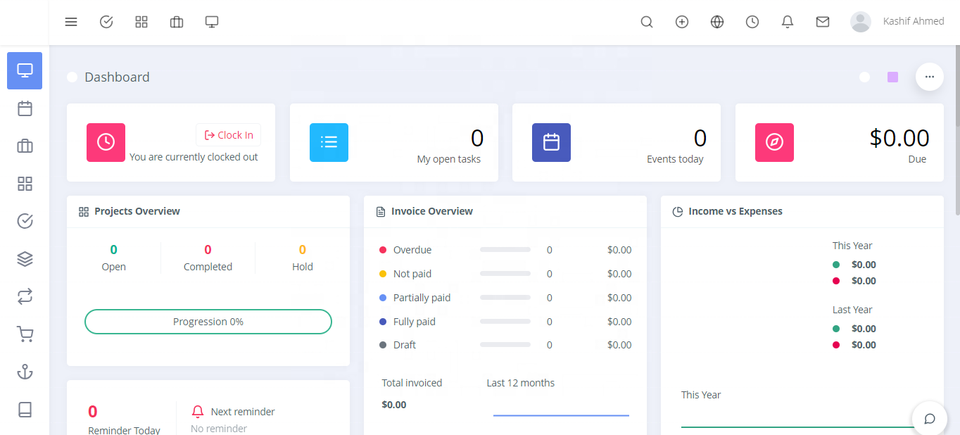Open the shopping cart sidebar item

click(25, 334)
